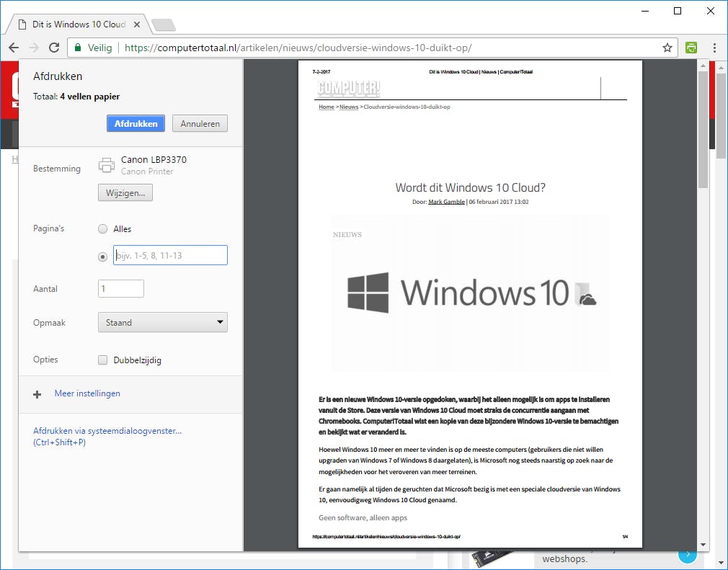Click the Windows 10 logo image in preview
The height and width of the screenshot is (570, 728).
coord(471,293)
